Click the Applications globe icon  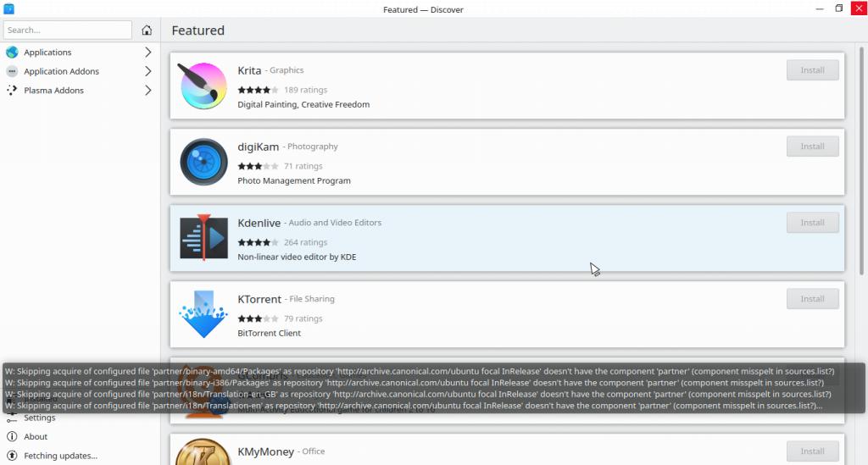pos(12,52)
